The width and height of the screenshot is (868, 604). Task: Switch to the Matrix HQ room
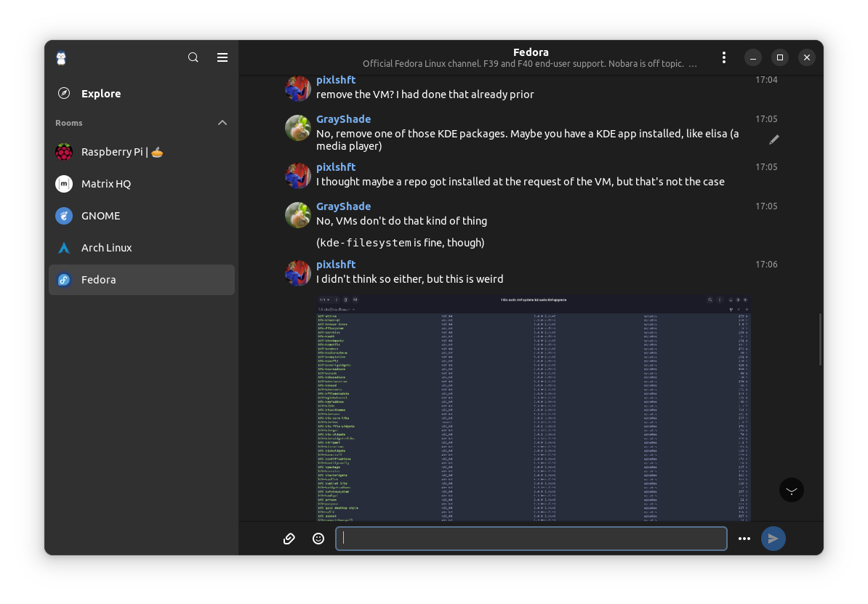107,184
